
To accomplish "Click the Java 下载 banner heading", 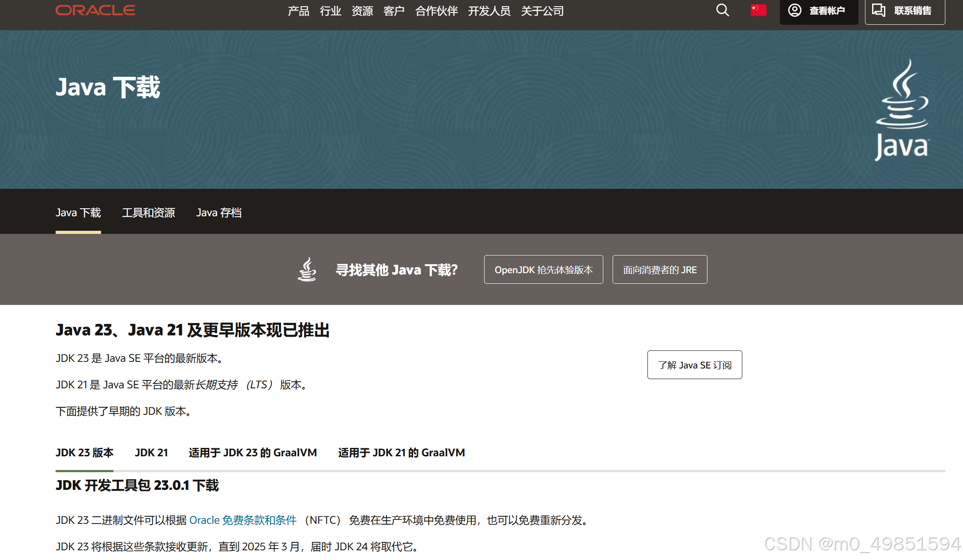I will (108, 87).
